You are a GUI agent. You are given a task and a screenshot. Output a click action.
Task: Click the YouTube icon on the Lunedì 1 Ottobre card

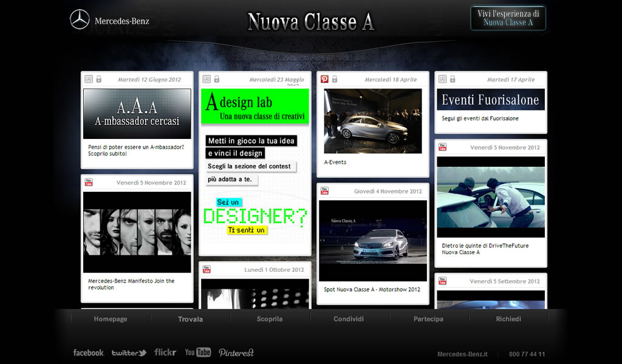(x=207, y=269)
